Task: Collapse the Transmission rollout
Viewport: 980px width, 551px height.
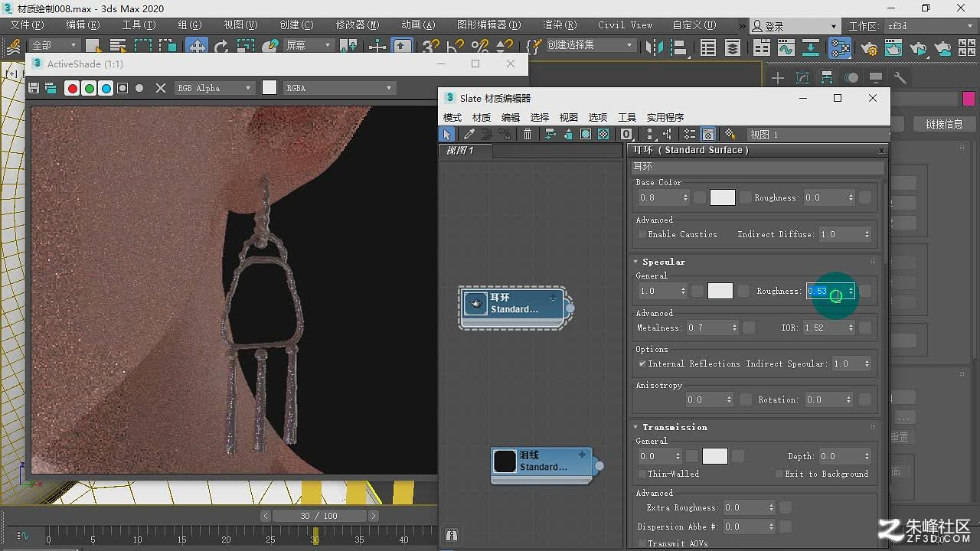Action: [674, 427]
